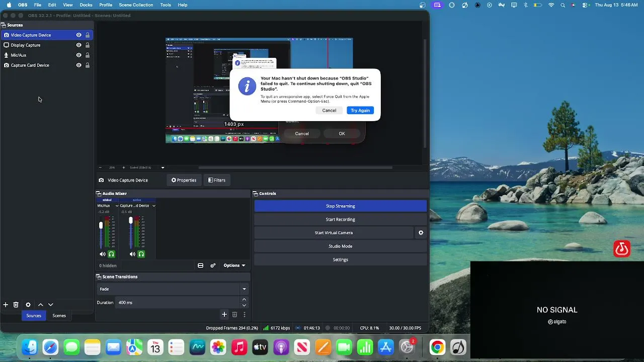Image resolution: width=644 pixels, height=362 pixels.
Task: Click the preview horizontal scrollbar
Action: coord(295,167)
